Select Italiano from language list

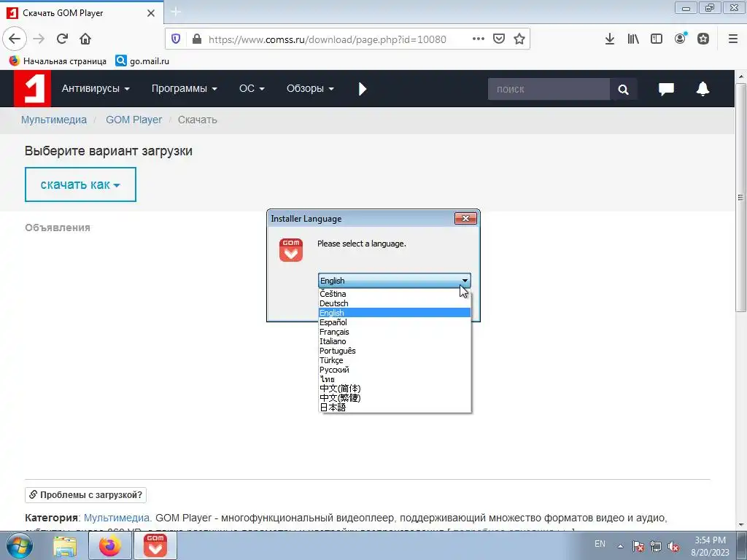point(395,341)
